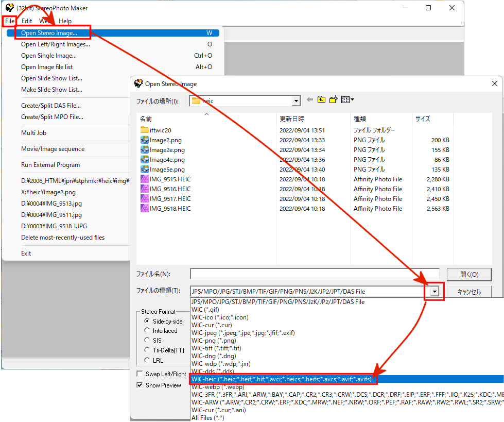504x422 pixels.
Task: Choose Make Slide Show List entry
Action: click(52, 90)
